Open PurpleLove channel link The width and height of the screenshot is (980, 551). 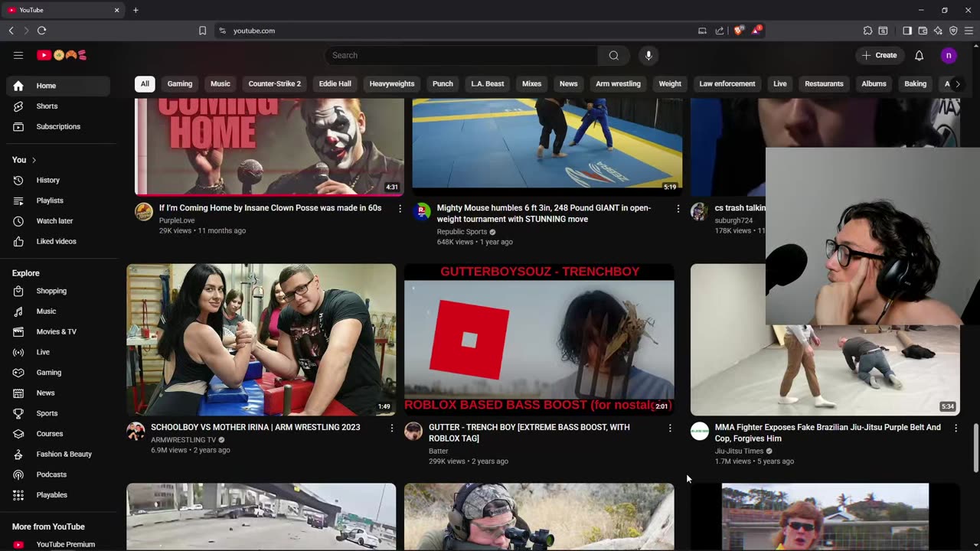point(177,220)
